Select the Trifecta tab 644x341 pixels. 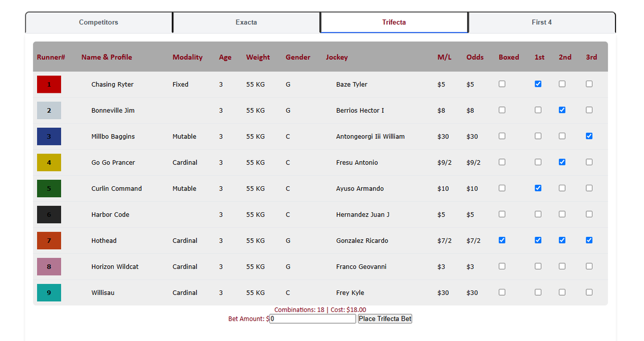[x=394, y=23]
